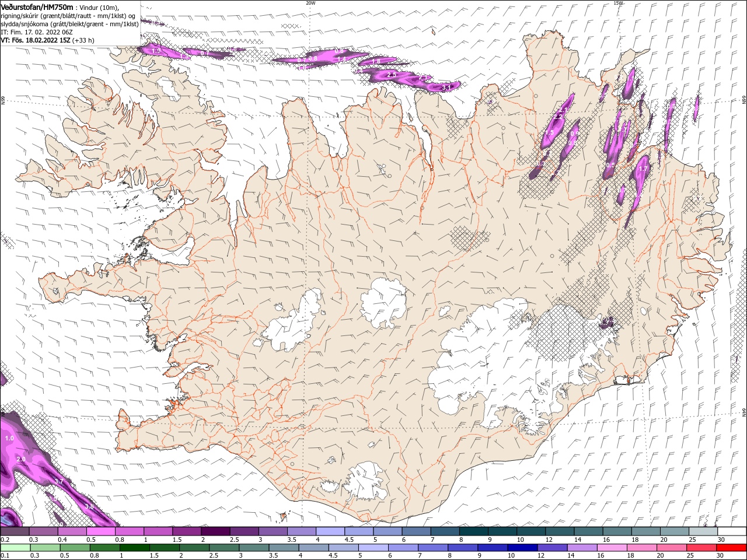
Task: Click the '1.7' precipitation value in the east
Action: click(643, 169)
